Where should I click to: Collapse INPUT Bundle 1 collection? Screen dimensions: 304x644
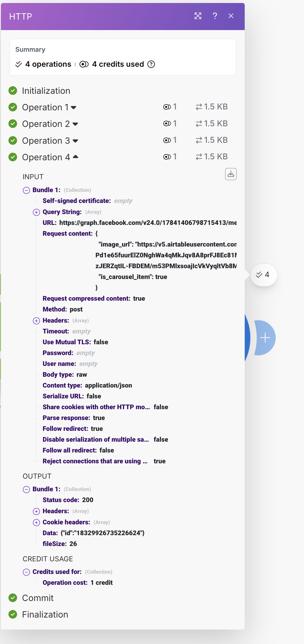(26, 190)
